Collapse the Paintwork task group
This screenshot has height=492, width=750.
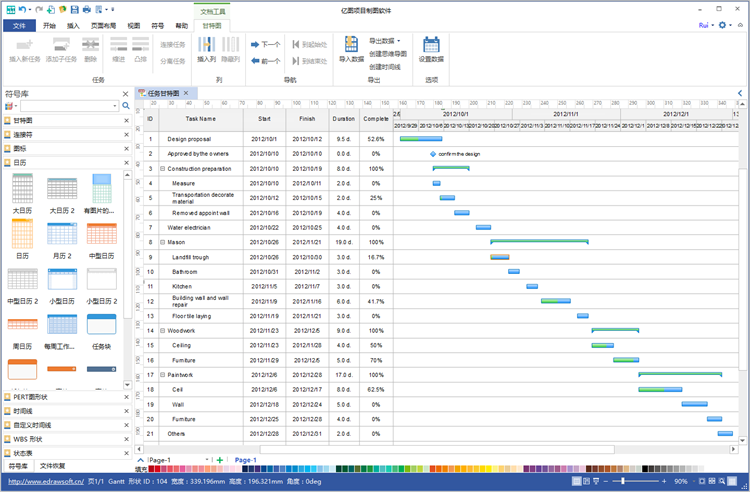[162, 375]
